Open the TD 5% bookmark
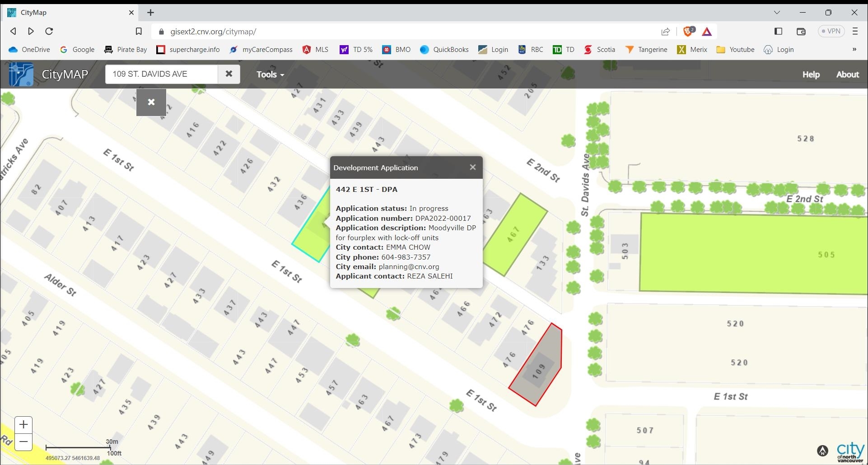This screenshot has width=868, height=465. pyautogui.click(x=357, y=50)
